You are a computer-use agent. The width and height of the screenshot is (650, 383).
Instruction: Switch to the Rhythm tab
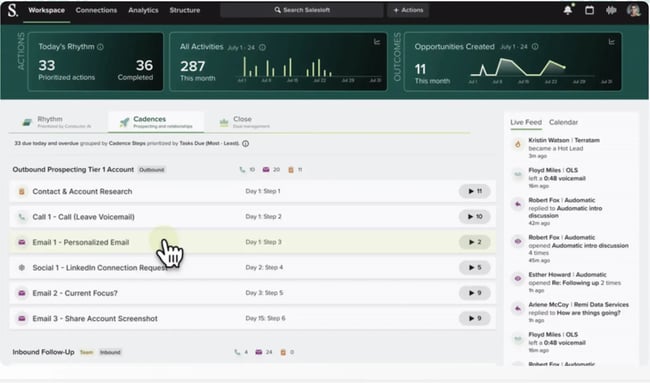pos(57,122)
